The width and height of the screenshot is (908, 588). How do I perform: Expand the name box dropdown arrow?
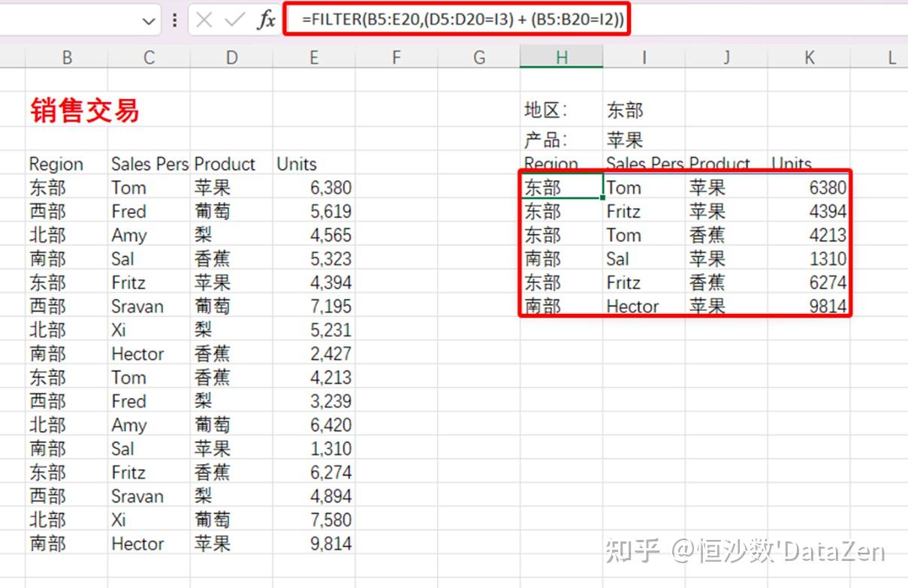click(149, 21)
